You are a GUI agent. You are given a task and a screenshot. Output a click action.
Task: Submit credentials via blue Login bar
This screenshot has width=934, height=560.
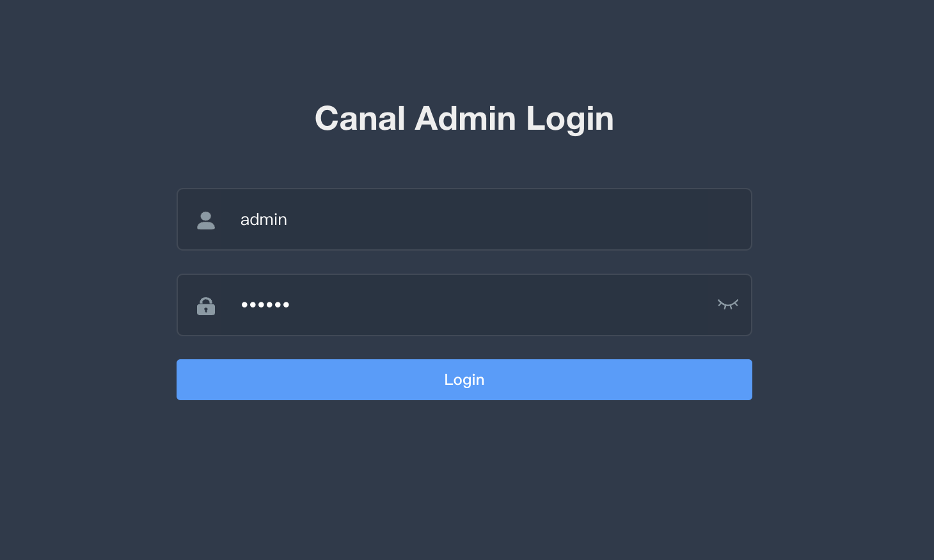coord(464,380)
